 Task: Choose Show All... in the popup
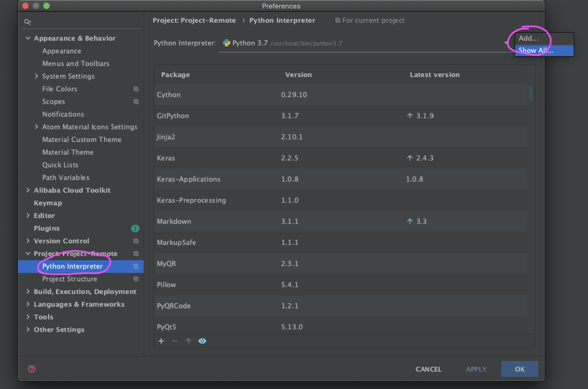click(x=536, y=50)
